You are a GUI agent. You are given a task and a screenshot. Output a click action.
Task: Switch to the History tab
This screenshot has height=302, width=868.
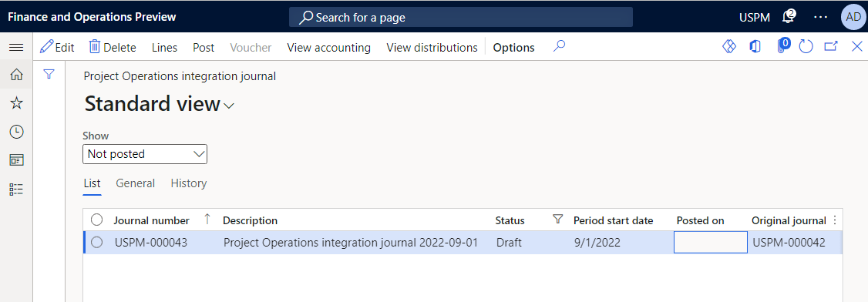(189, 183)
